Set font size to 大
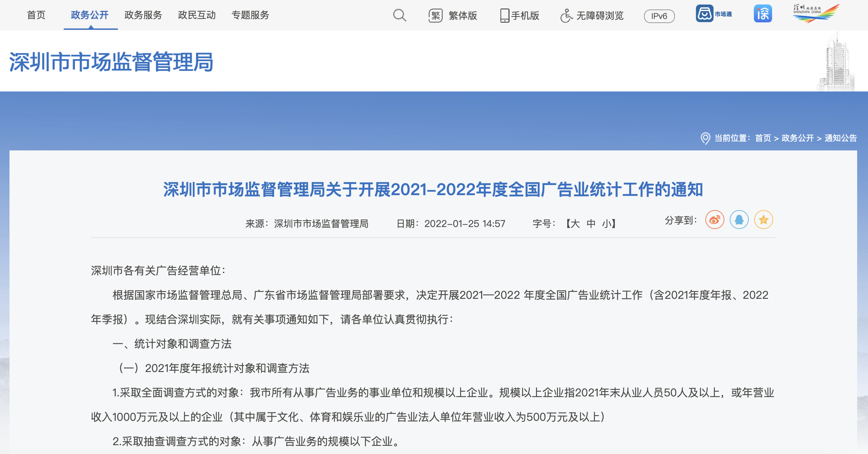This screenshot has height=454, width=868. tap(575, 224)
